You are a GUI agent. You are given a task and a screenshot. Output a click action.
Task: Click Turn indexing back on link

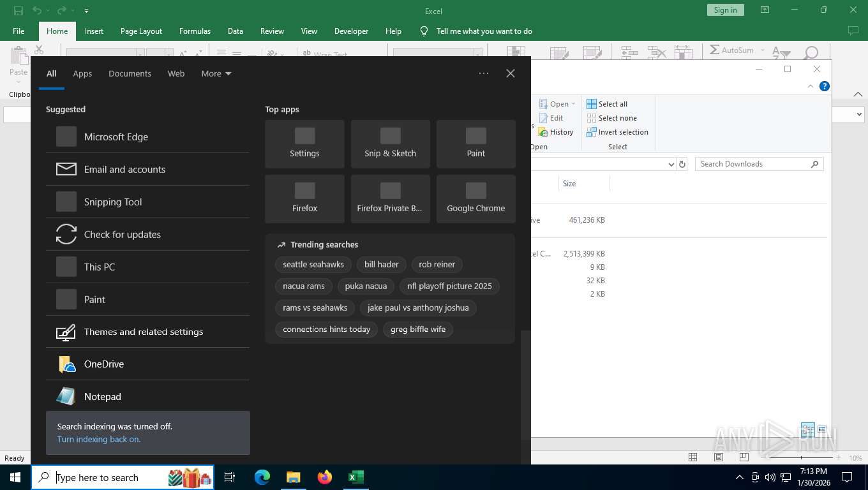click(99, 439)
